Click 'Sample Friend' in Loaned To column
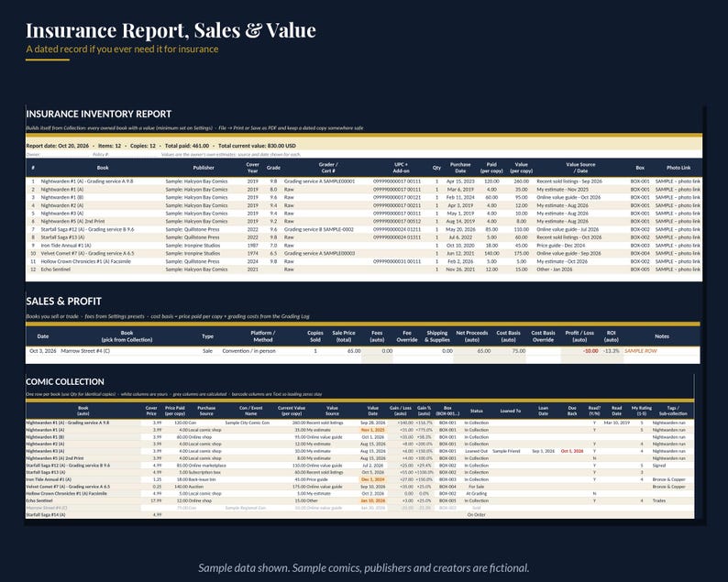The width and height of the screenshot is (728, 582). click(x=506, y=451)
